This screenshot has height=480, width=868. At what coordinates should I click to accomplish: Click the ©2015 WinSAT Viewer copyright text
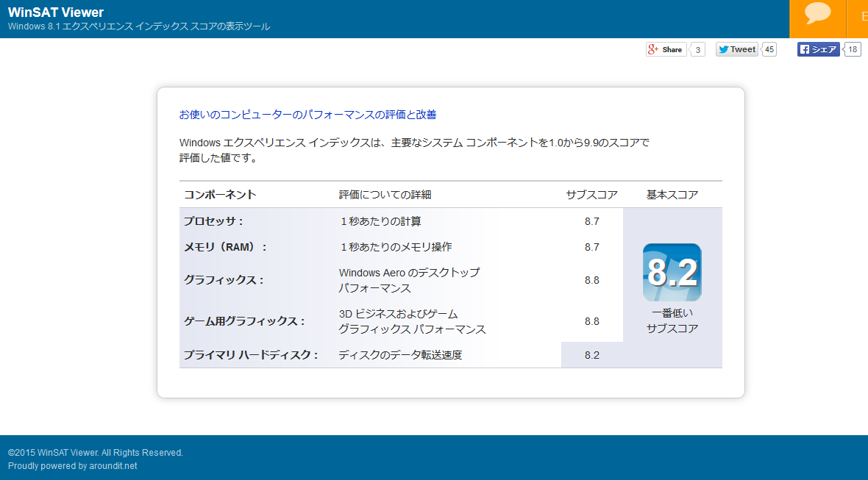(x=95, y=452)
